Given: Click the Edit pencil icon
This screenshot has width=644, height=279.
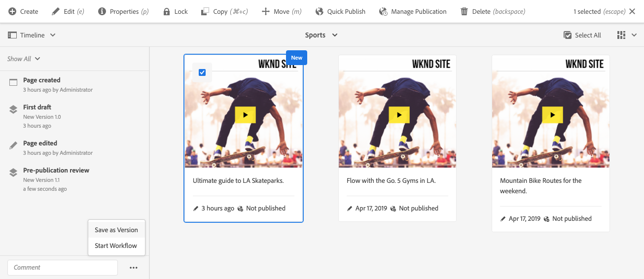Looking at the screenshot, I should pyautogui.click(x=56, y=11).
